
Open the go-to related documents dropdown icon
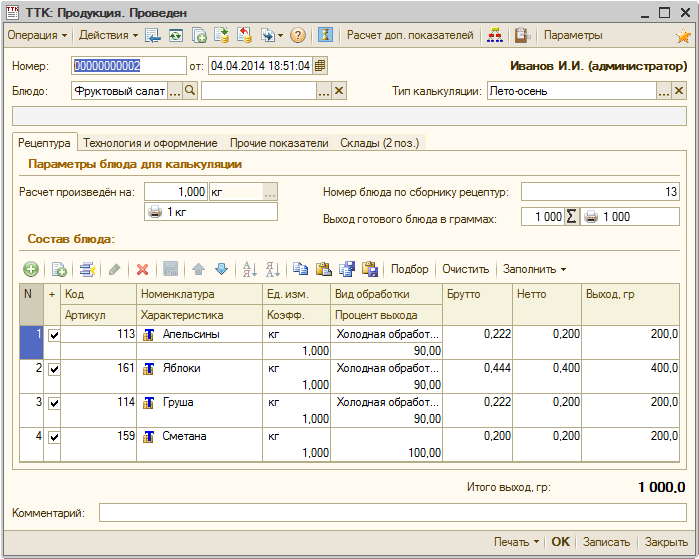click(x=271, y=35)
